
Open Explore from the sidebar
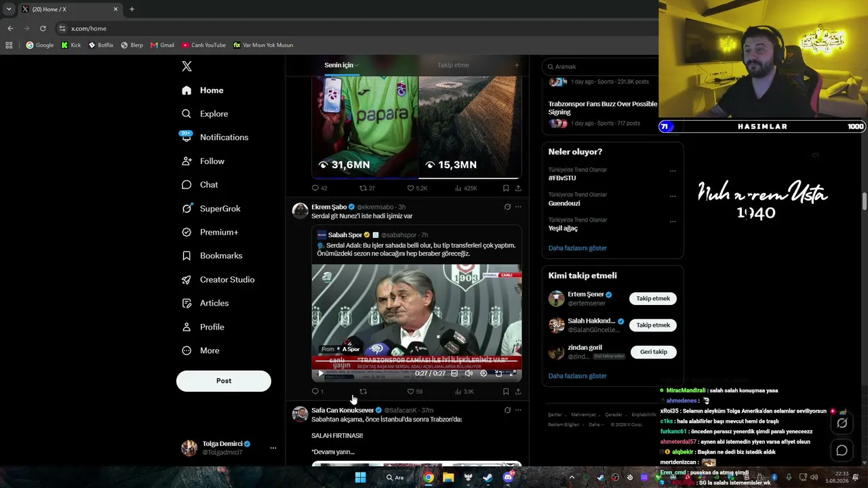tap(205, 114)
